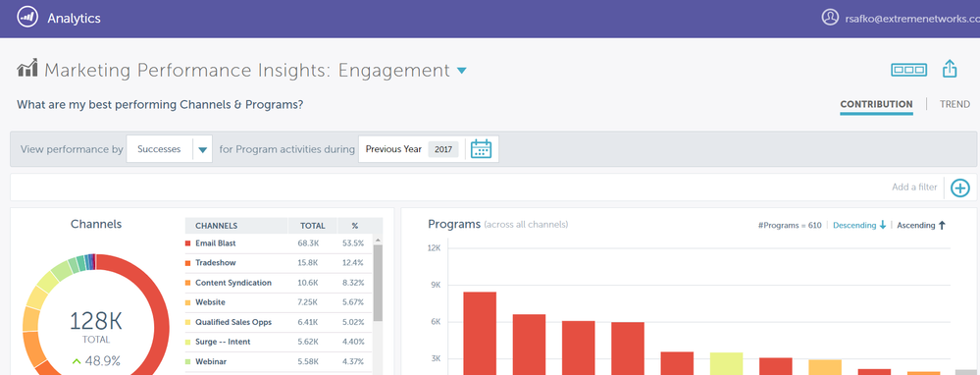Click the Successes dropdown arrow
This screenshot has height=375, width=980.
(x=202, y=150)
